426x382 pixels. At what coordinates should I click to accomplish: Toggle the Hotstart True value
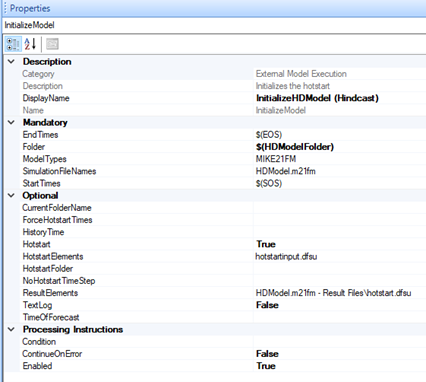pyautogui.click(x=266, y=244)
